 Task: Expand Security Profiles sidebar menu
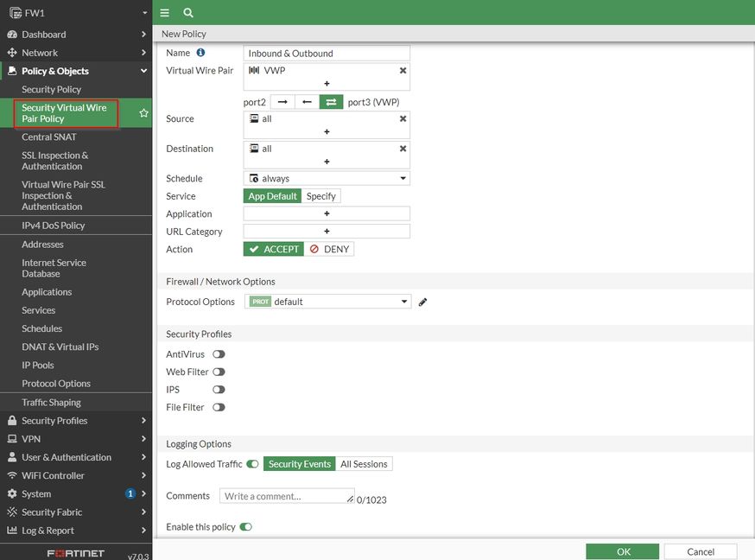point(76,420)
